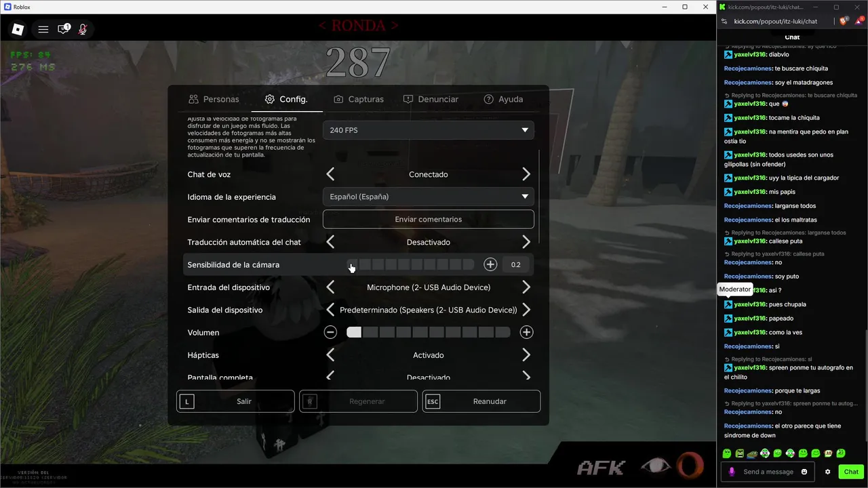Click right arrow for Hápticas
Image resolution: width=868 pixels, height=488 pixels.
(526, 355)
